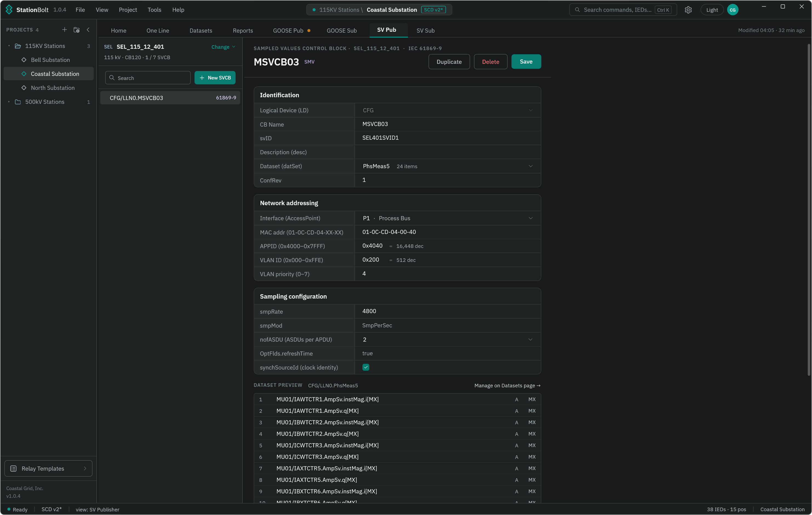Open the CG user avatar
Viewport: 812px width, 515px height.
point(733,10)
